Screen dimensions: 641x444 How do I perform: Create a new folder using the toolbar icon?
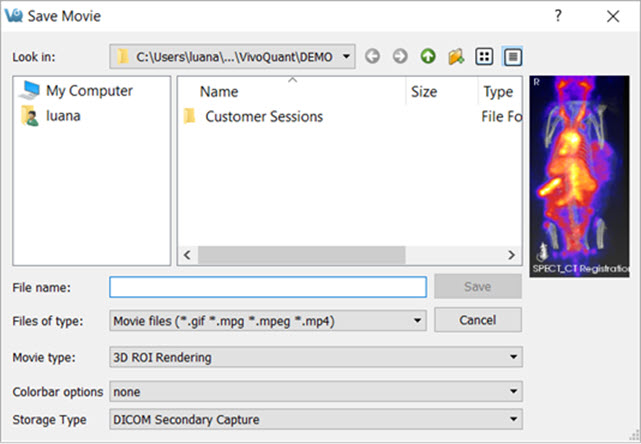coord(456,57)
